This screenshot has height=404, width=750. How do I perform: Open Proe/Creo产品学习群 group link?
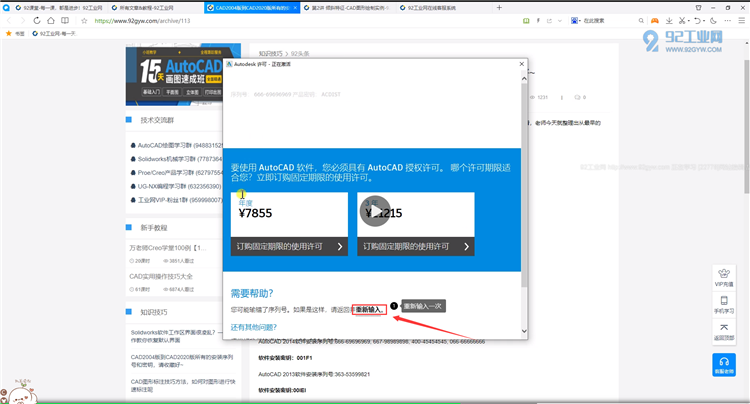coord(177,173)
